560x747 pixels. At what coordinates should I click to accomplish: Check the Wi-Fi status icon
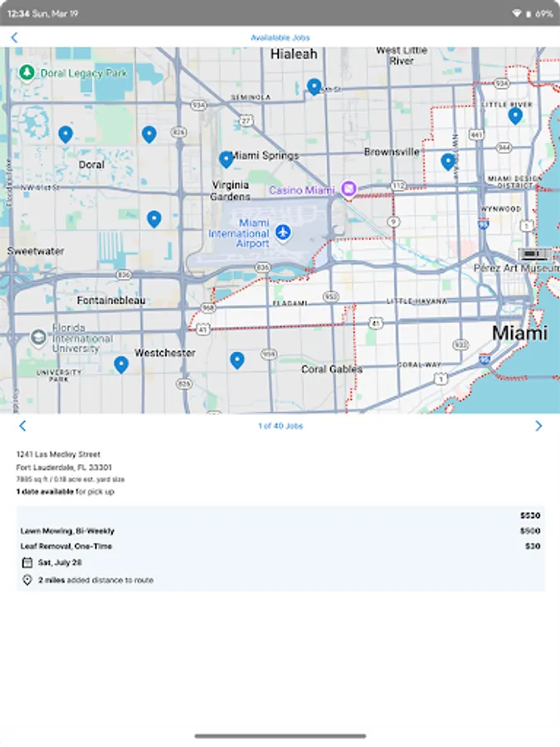pyautogui.click(x=516, y=14)
